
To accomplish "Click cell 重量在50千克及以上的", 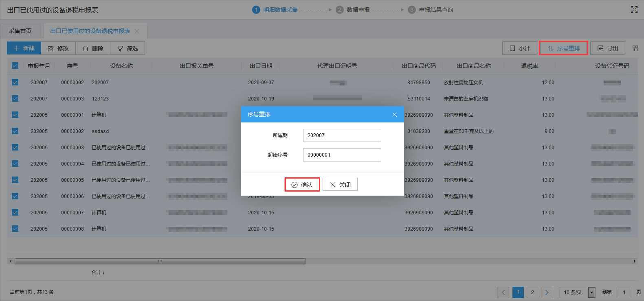I will pos(469,131).
